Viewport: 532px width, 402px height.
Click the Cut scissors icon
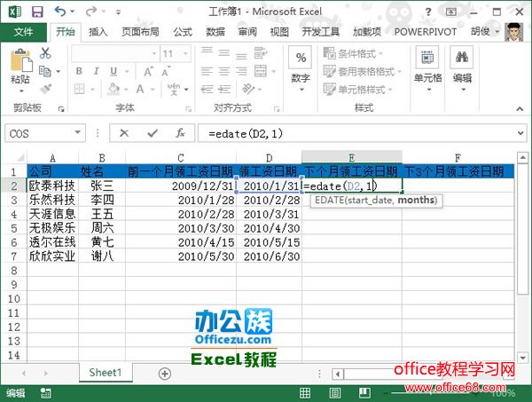click(45, 53)
